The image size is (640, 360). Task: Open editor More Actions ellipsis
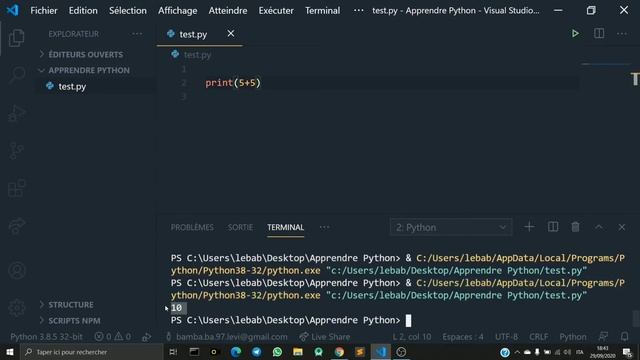[x=622, y=33]
